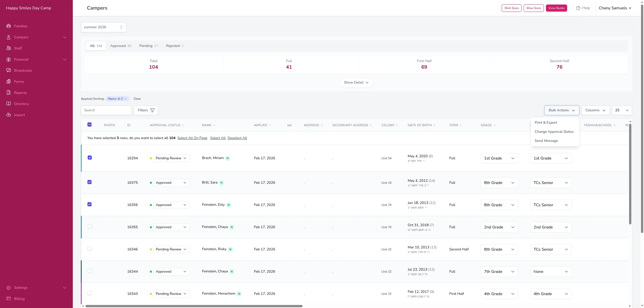Check the row 16355 checkbox

[x=90, y=226]
